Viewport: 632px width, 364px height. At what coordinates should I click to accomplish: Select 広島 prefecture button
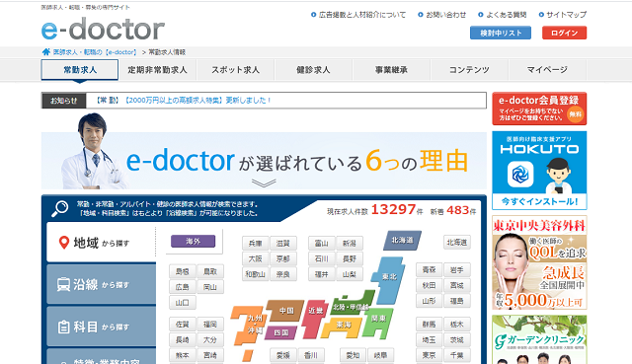click(182, 287)
